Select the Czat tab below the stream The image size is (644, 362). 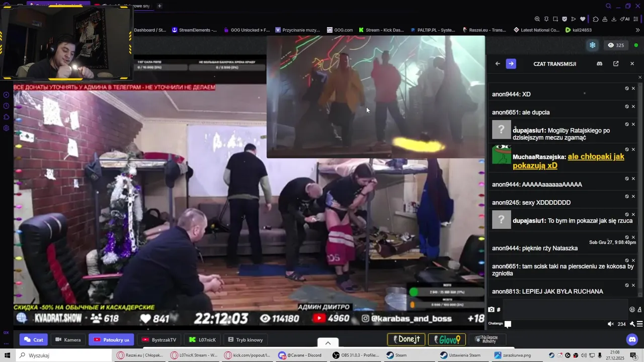[33, 340]
